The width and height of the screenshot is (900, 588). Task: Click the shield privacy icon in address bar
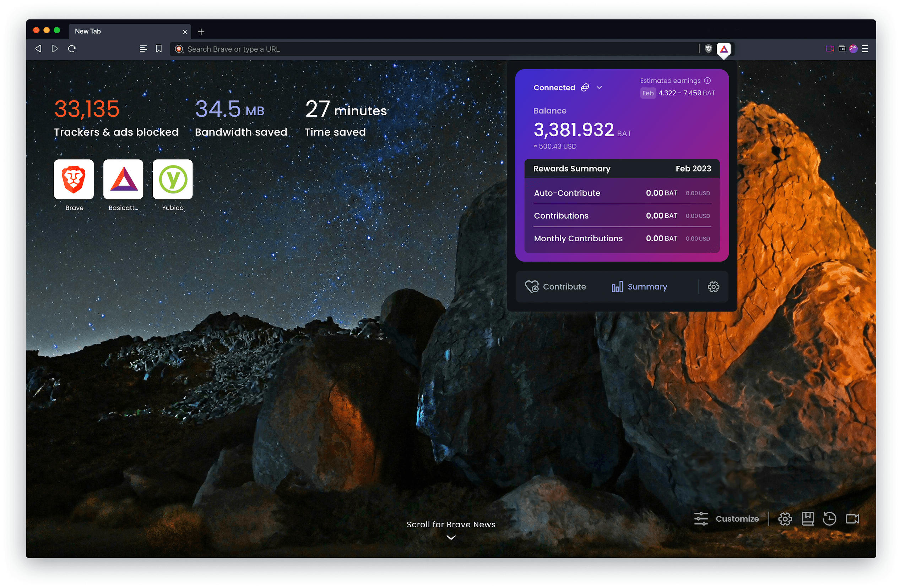[708, 49]
